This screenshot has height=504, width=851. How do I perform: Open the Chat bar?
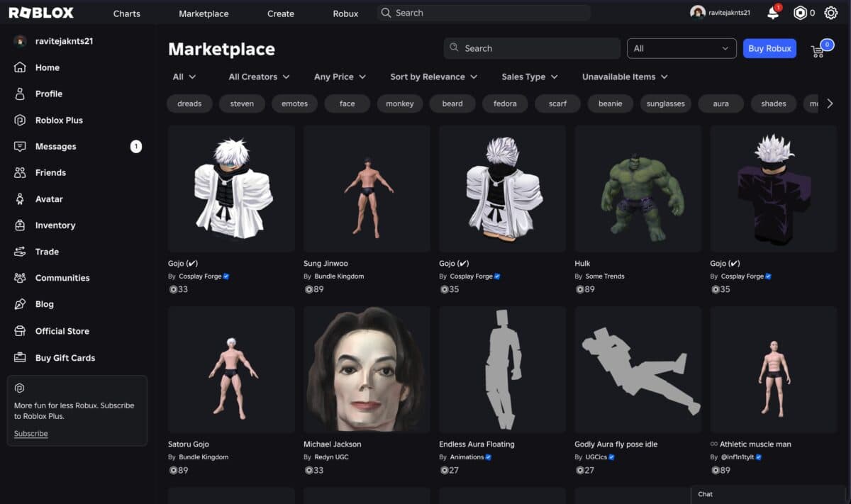[769, 494]
